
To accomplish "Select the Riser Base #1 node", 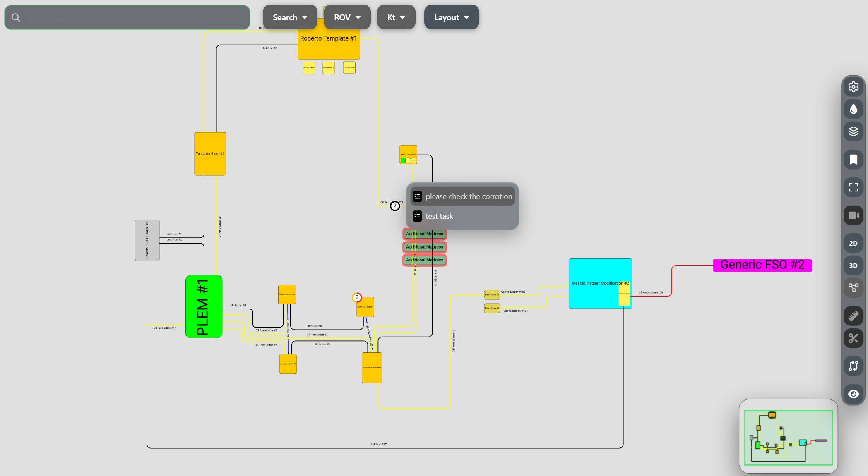I will click(492, 295).
